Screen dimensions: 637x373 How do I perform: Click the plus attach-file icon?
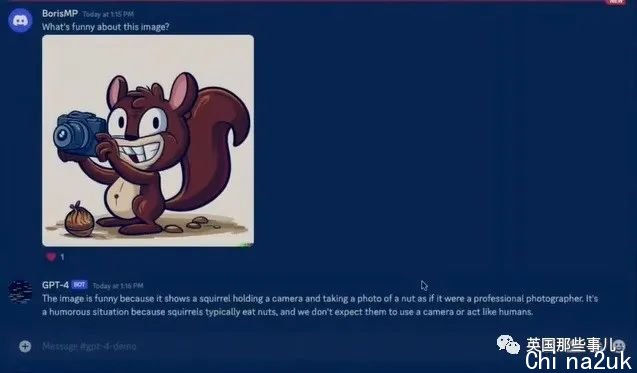(25, 346)
